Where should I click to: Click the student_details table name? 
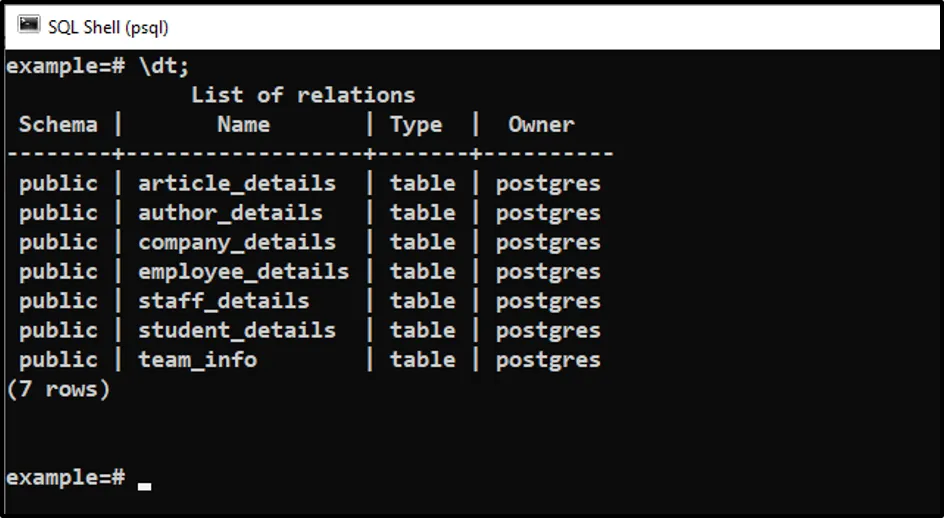237,330
